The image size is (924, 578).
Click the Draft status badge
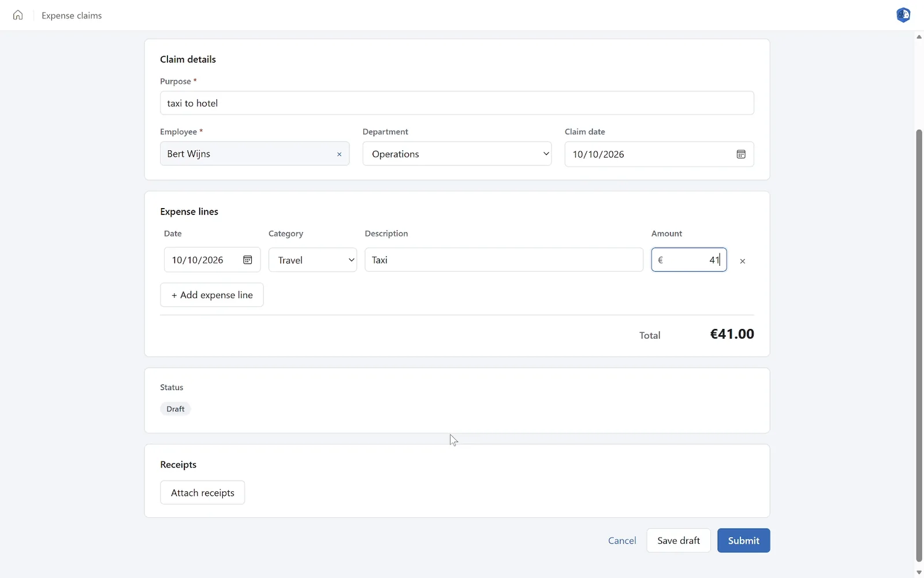tap(176, 409)
